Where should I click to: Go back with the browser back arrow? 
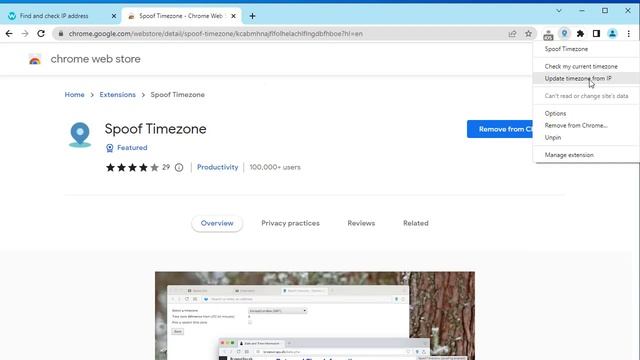click(x=9, y=34)
